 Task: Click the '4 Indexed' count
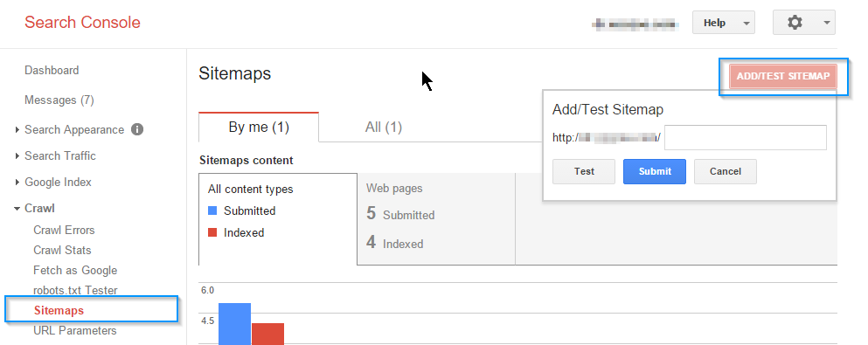(x=395, y=243)
